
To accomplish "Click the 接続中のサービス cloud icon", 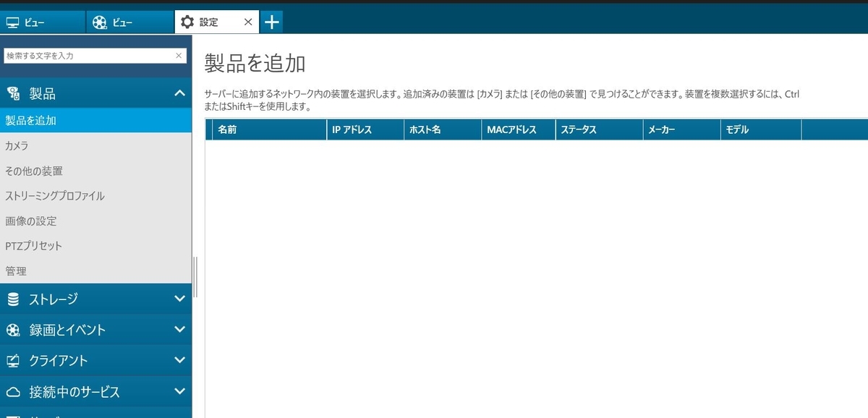I will 13,391.
